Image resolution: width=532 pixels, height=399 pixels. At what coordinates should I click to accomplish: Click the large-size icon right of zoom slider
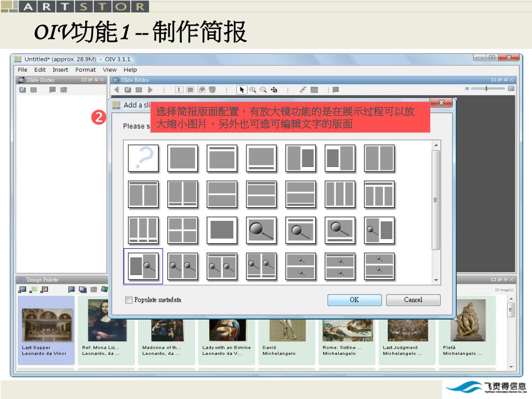[x=511, y=88]
